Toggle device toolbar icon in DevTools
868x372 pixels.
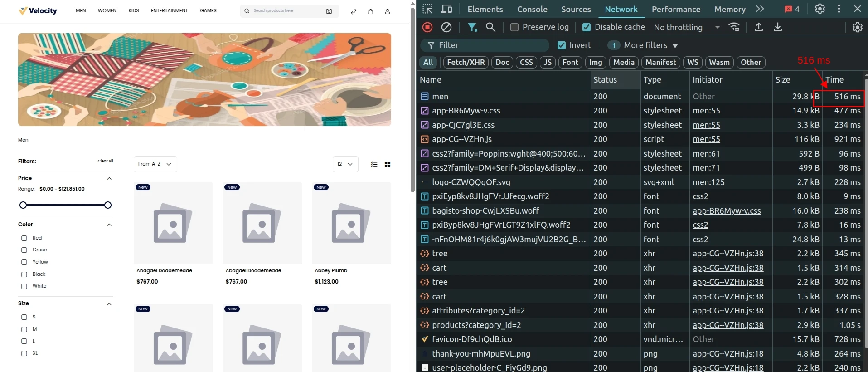click(447, 9)
